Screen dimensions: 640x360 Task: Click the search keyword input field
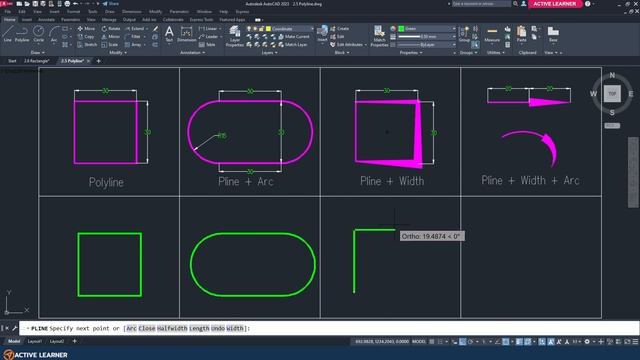(x=481, y=4)
